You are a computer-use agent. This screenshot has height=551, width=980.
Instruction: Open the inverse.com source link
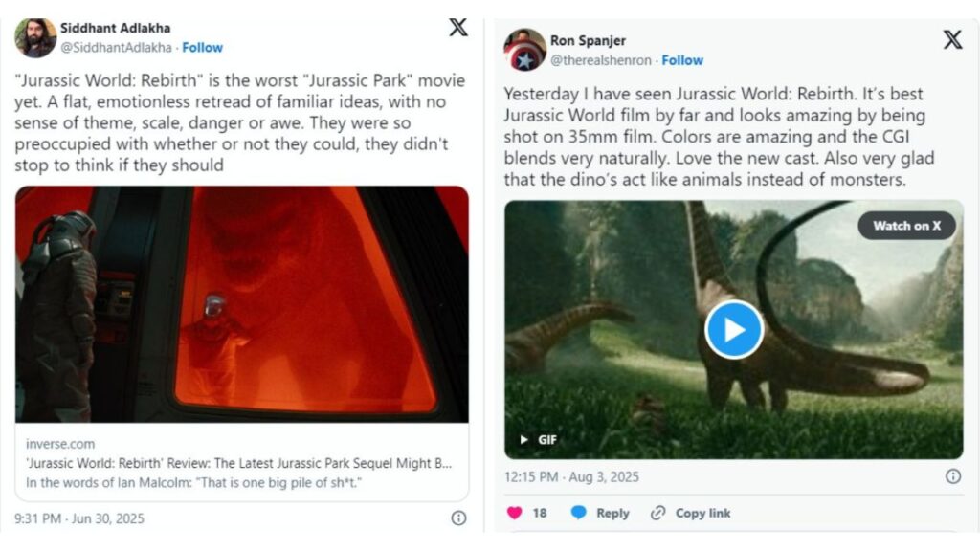[x=60, y=444]
